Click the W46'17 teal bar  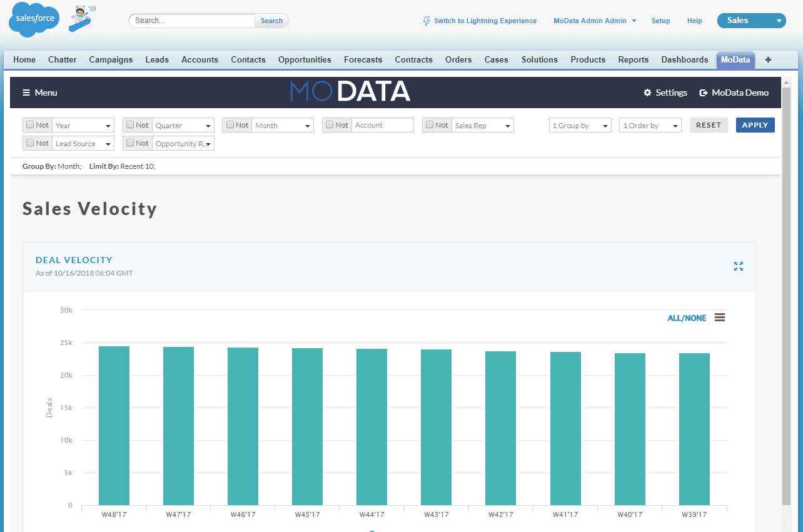[243, 426]
